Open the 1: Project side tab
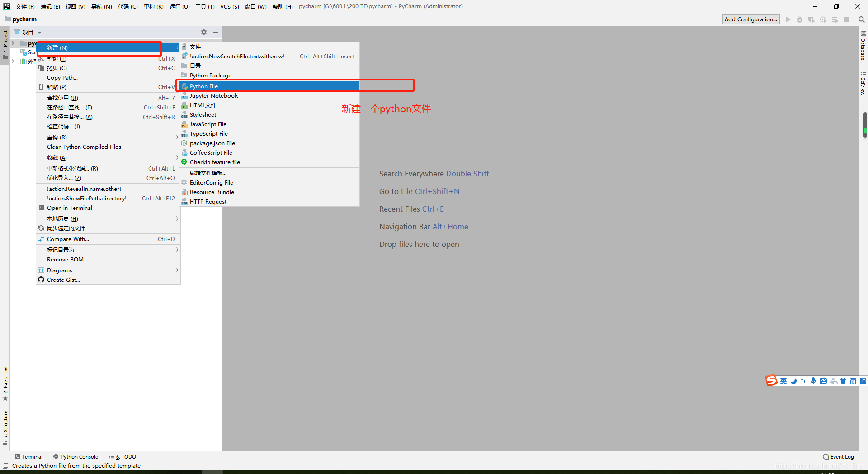The height and width of the screenshot is (474, 868). [x=5, y=44]
